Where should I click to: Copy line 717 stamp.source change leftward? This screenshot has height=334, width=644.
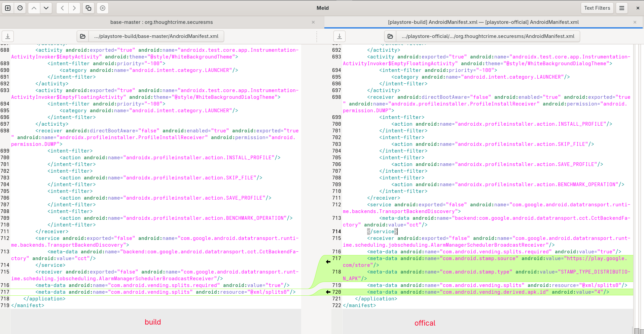[x=328, y=262]
